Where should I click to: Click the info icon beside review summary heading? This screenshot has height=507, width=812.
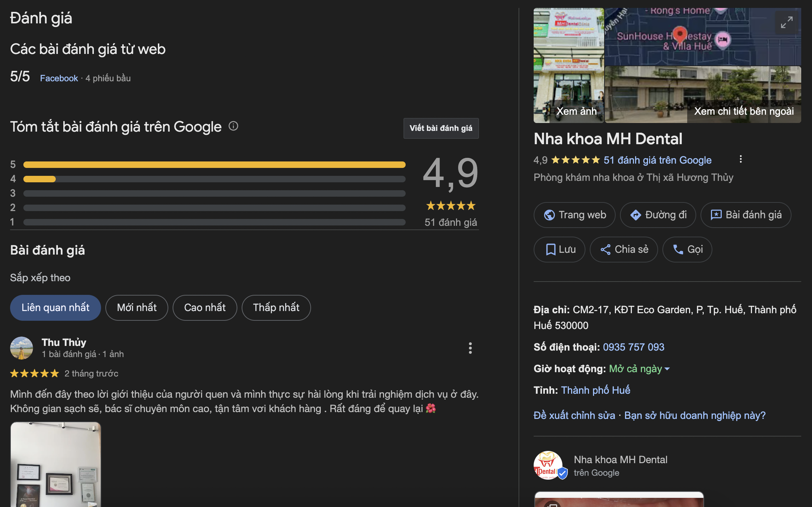click(x=233, y=126)
